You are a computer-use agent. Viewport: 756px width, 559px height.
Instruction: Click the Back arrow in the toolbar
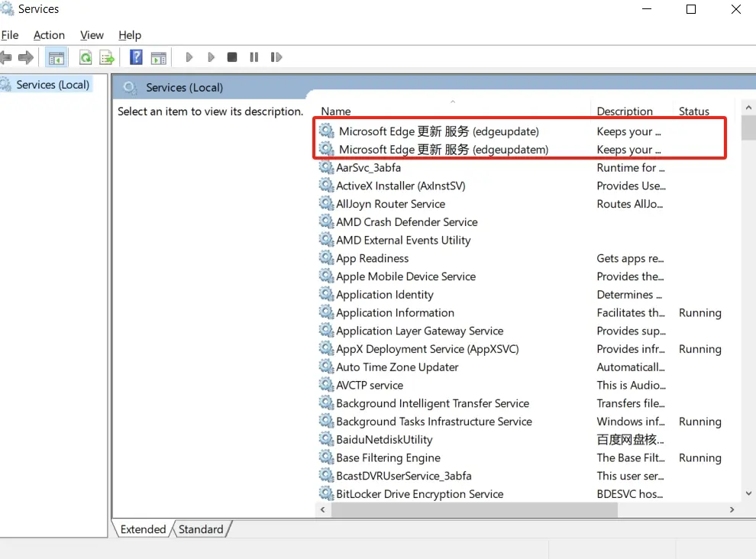coord(6,57)
